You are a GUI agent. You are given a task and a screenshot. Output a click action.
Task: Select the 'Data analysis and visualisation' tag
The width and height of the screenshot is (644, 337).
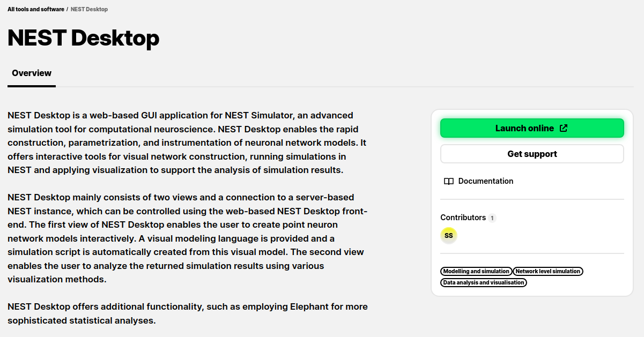(x=484, y=282)
